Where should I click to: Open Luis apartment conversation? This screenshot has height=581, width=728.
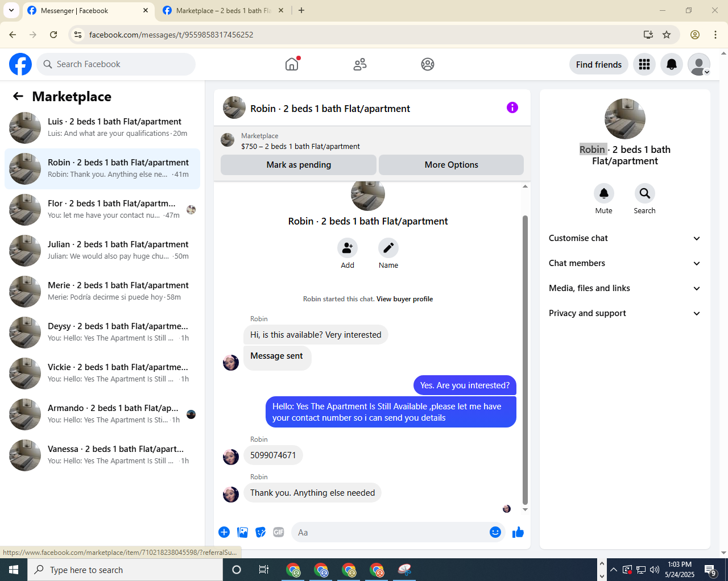click(x=102, y=128)
